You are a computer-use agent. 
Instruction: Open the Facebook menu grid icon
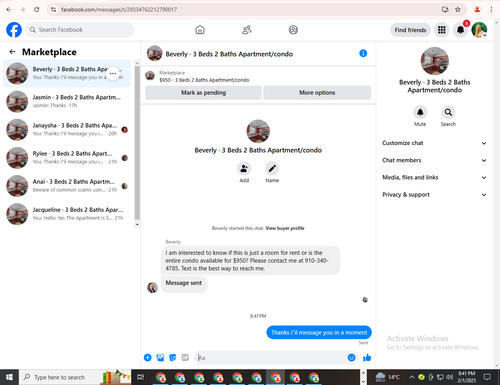(442, 30)
